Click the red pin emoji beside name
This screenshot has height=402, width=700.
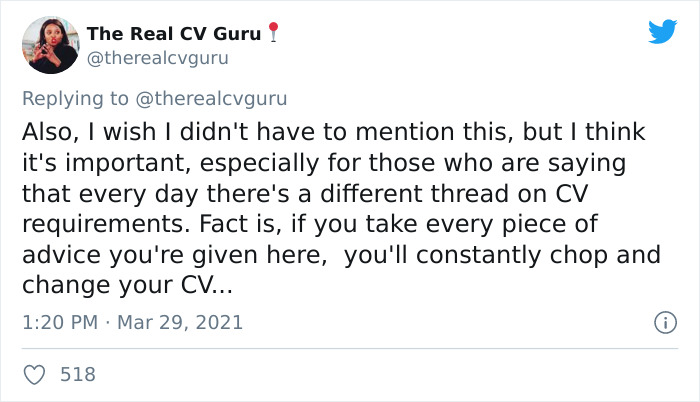click(x=272, y=33)
